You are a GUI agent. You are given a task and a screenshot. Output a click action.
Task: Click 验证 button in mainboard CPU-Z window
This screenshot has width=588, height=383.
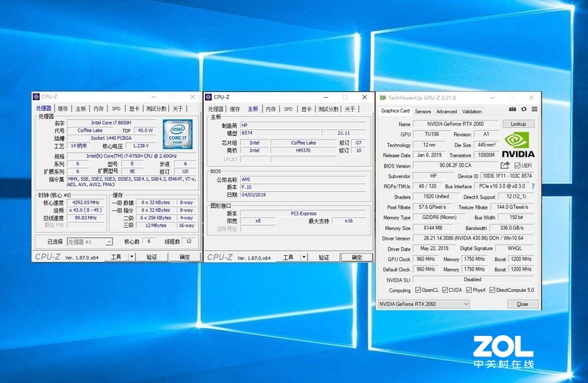(x=323, y=257)
